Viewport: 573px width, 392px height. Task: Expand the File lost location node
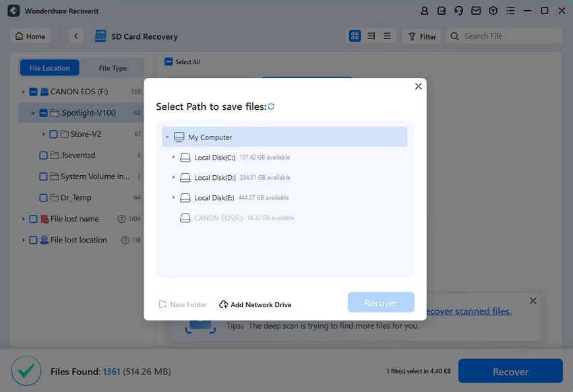click(23, 240)
